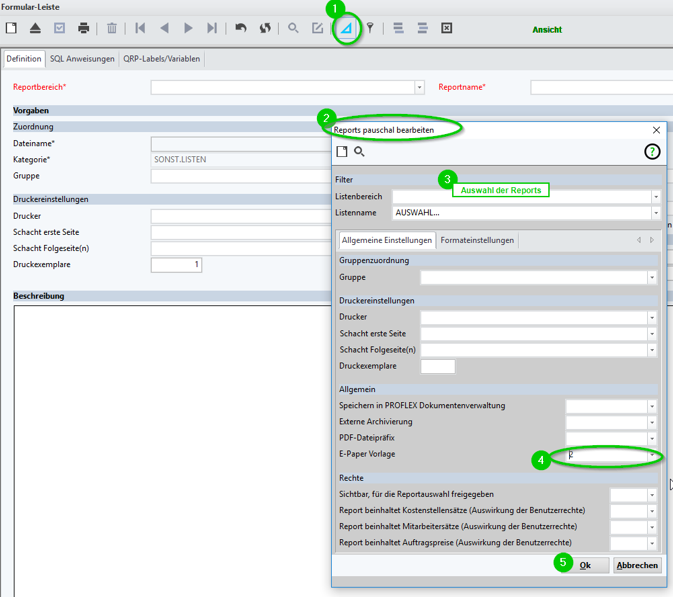Switch to the Formateinstellungen tab
This screenshot has width=673, height=597.
click(477, 240)
